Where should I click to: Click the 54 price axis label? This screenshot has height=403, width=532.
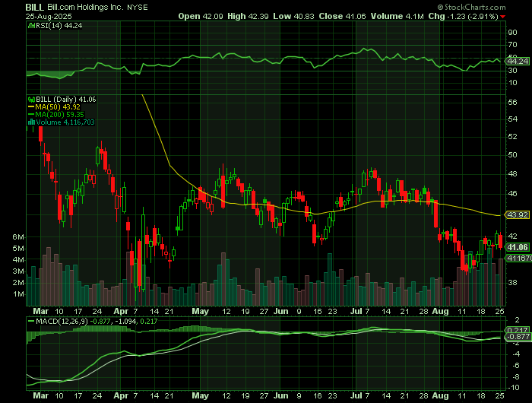pyautogui.click(x=513, y=119)
